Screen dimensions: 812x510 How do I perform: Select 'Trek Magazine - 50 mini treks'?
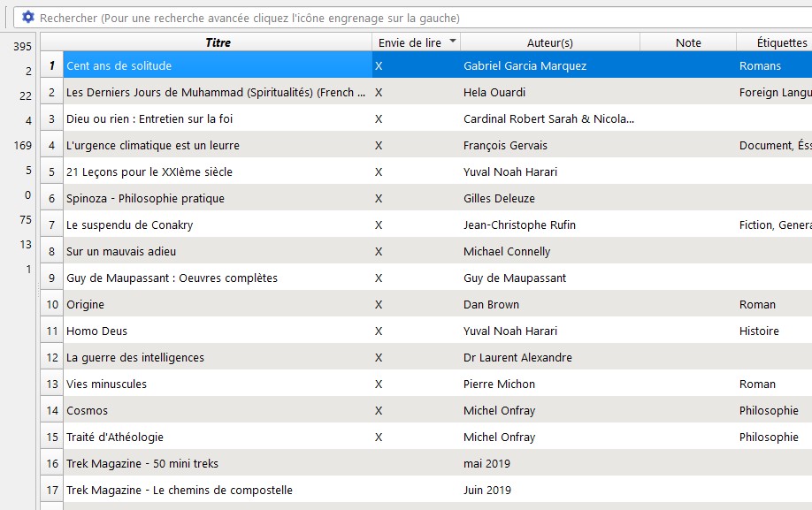[142, 463]
